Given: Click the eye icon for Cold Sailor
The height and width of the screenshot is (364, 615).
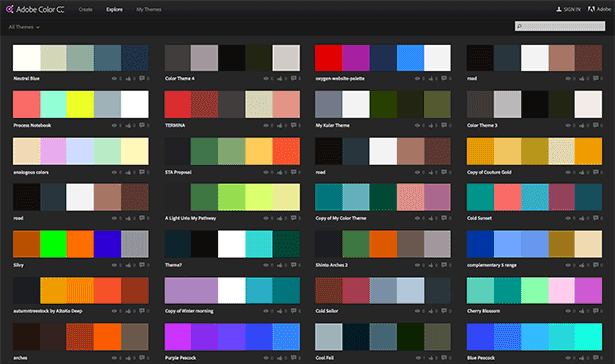Looking at the screenshot, I should click(417, 311).
